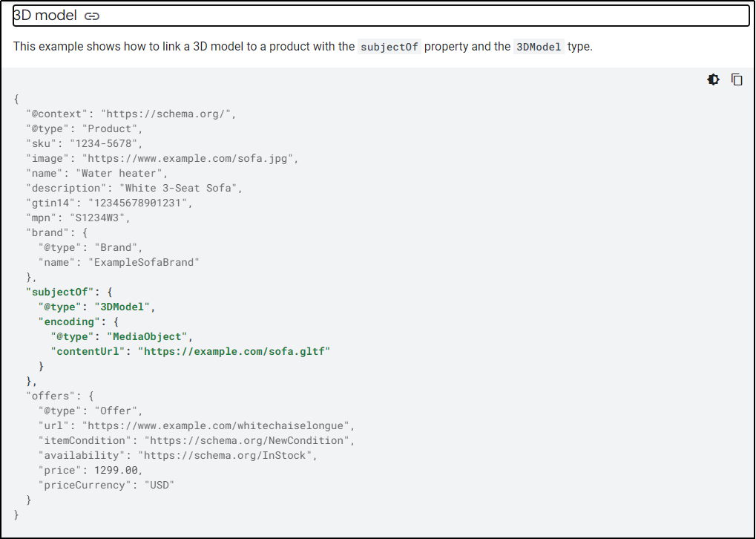Click the 3DModel inline code in description
756x539 pixels.
click(x=539, y=47)
